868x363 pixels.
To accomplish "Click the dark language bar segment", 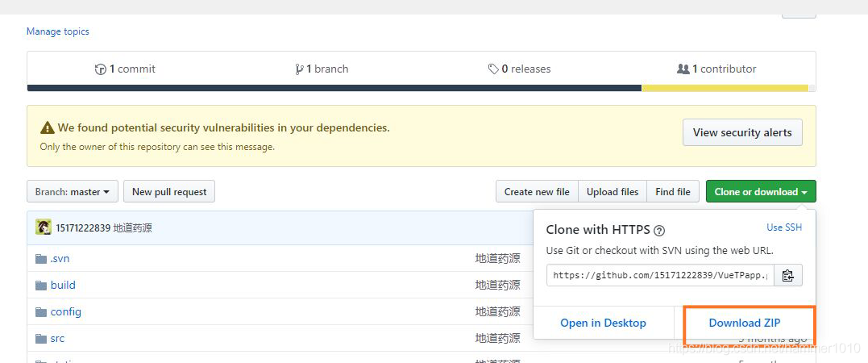I will click(x=334, y=88).
